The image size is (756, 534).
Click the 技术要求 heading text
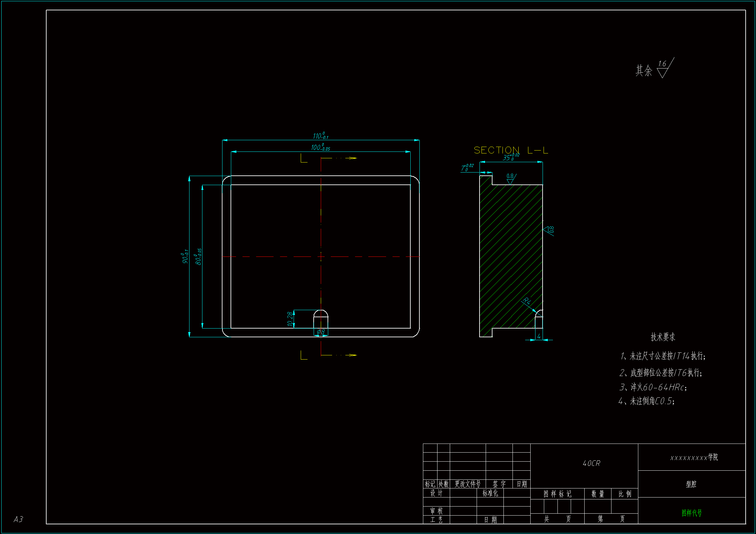pos(663,337)
